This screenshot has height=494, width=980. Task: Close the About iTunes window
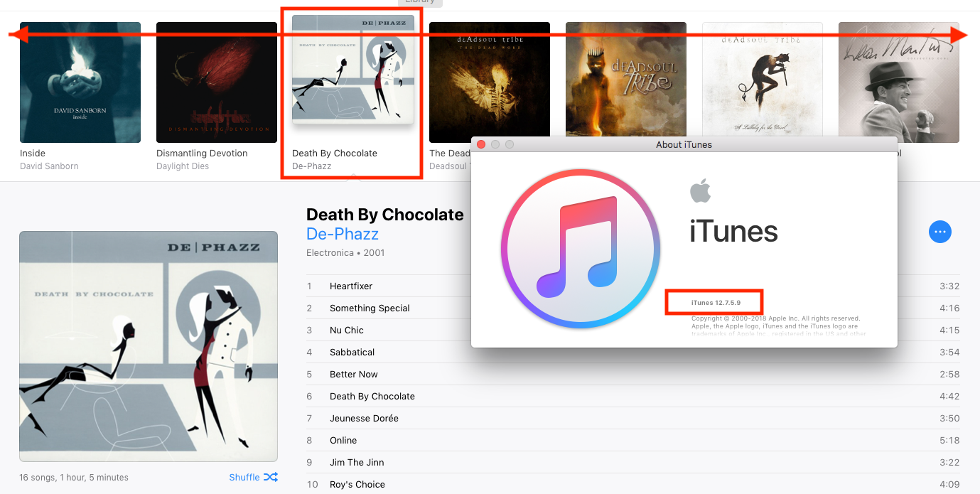tap(481, 144)
